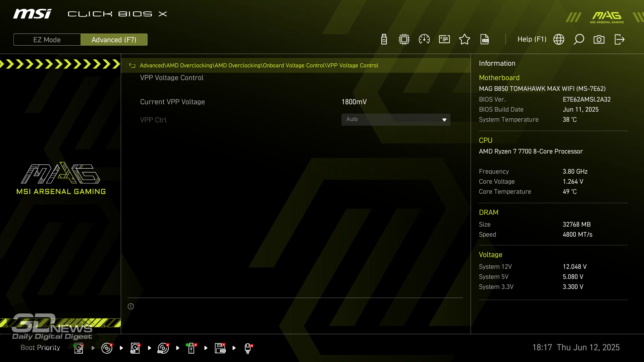
Task: Open the VPP Ctrl Auto dropdown
Action: point(396,120)
